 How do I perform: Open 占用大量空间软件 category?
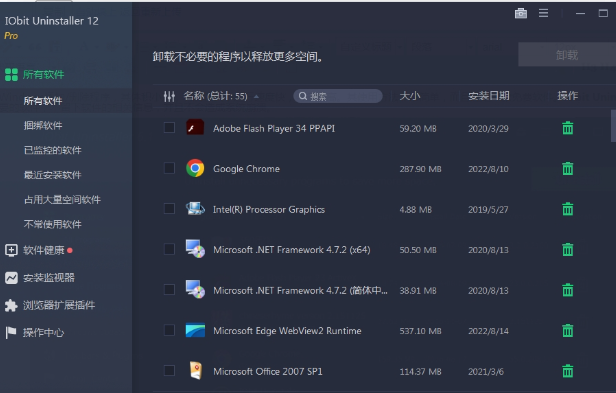click(x=62, y=200)
